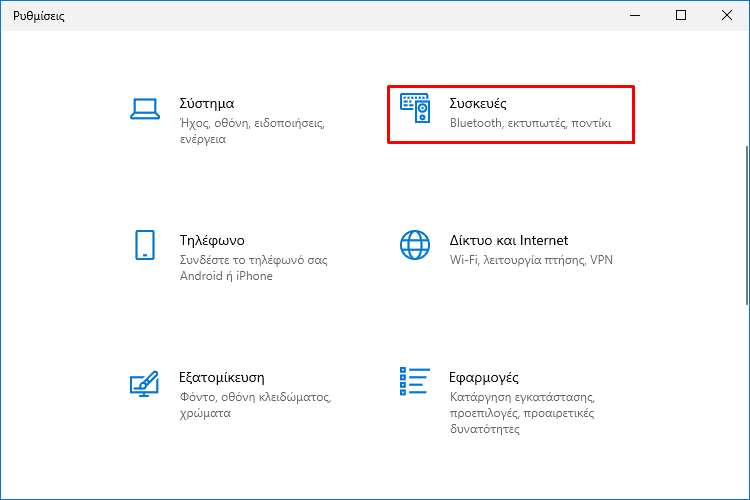Go to Εξατομίκευση settings heading
Screen dimensions: 750x500
tap(221, 378)
